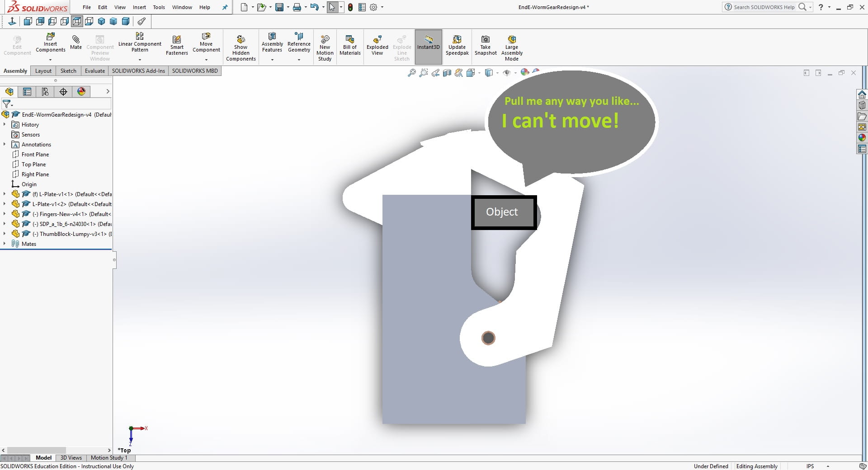868x470 pixels.
Task: Click the IPS unit system button
Action: click(x=810, y=466)
